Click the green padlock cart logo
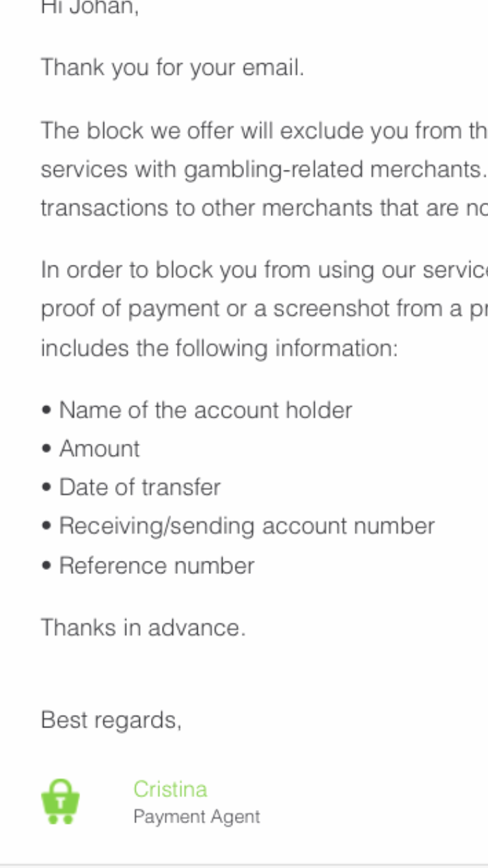Screen dimensions: 488x868 click(x=61, y=802)
